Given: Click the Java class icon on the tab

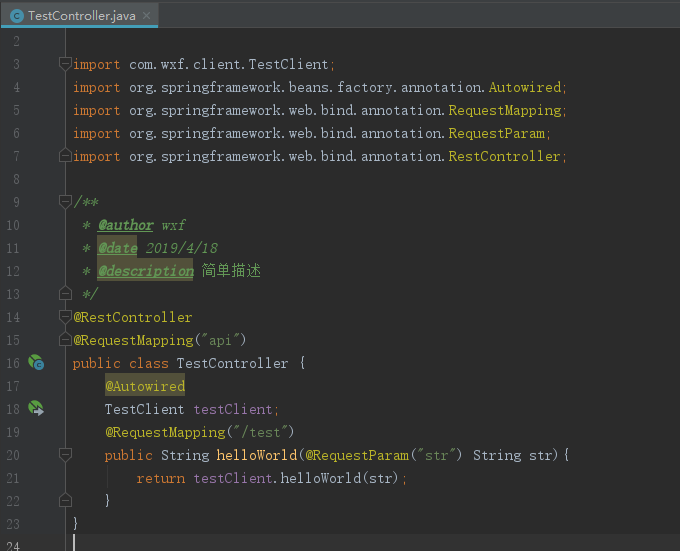Looking at the screenshot, I should pyautogui.click(x=17, y=16).
